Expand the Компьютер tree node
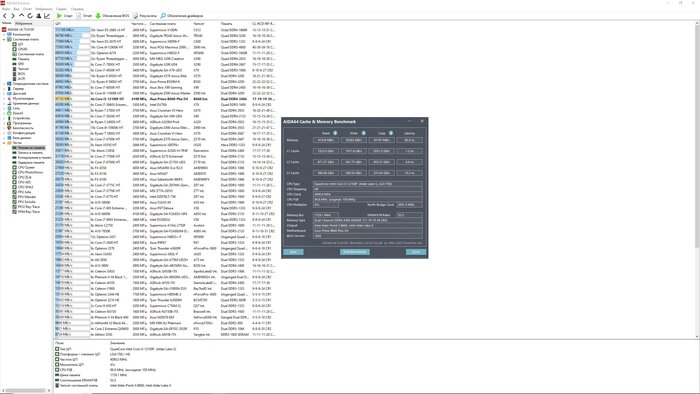The width and height of the screenshot is (700, 394). (x=4, y=34)
